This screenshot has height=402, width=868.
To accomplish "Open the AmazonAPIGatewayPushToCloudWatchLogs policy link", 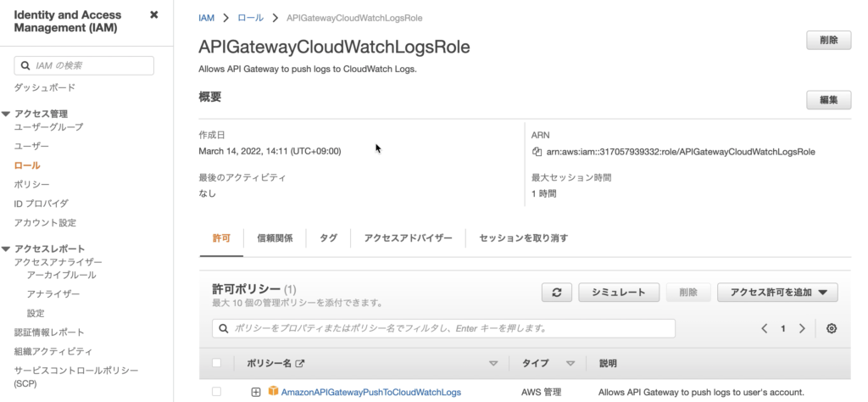I will 371,392.
